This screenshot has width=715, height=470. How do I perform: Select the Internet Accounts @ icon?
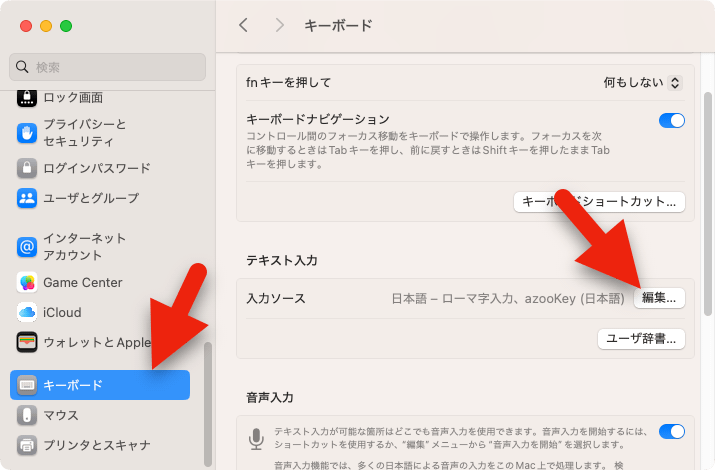[x=27, y=246]
